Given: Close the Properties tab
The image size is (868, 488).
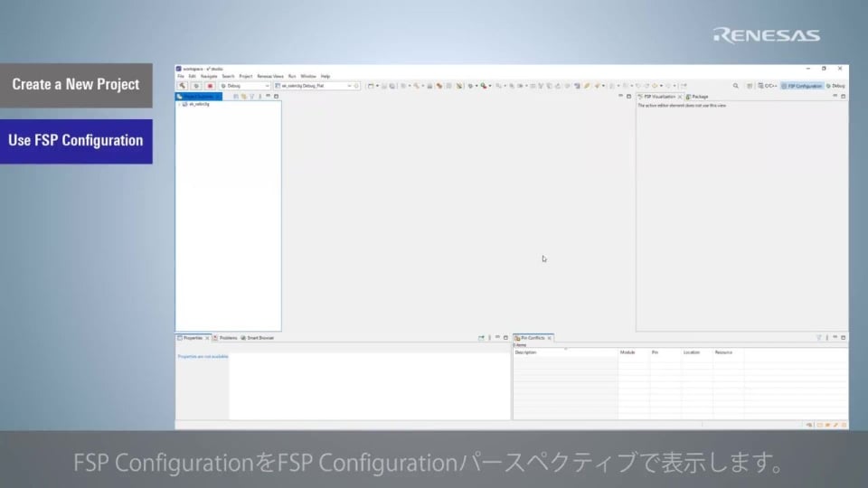Looking at the screenshot, I should pyautogui.click(x=208, y=338).
